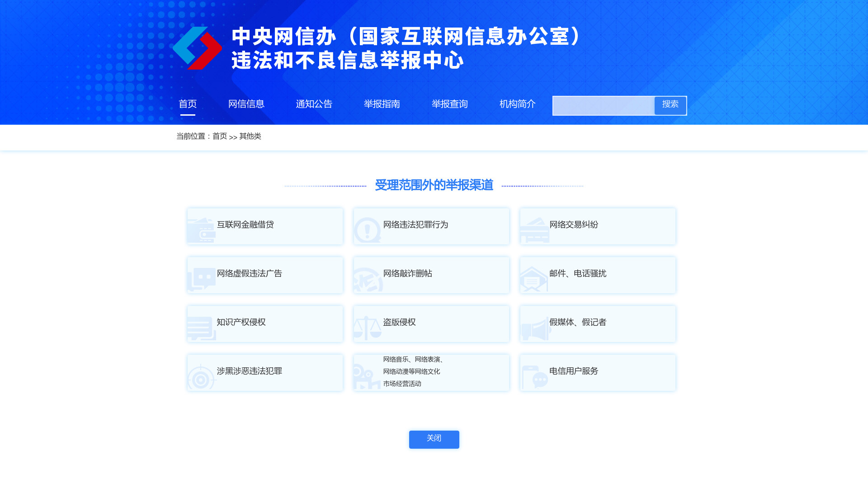Click phone chat icon beside 电信用户服务

pyautogui.click(x=534, y=377)
